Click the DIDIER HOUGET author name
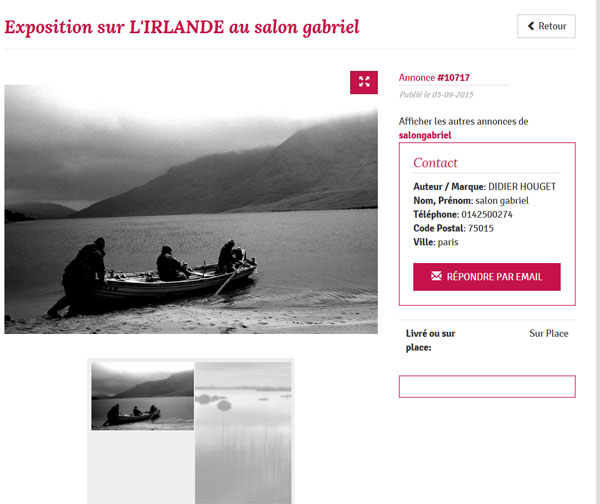 [x=522, y=187]
